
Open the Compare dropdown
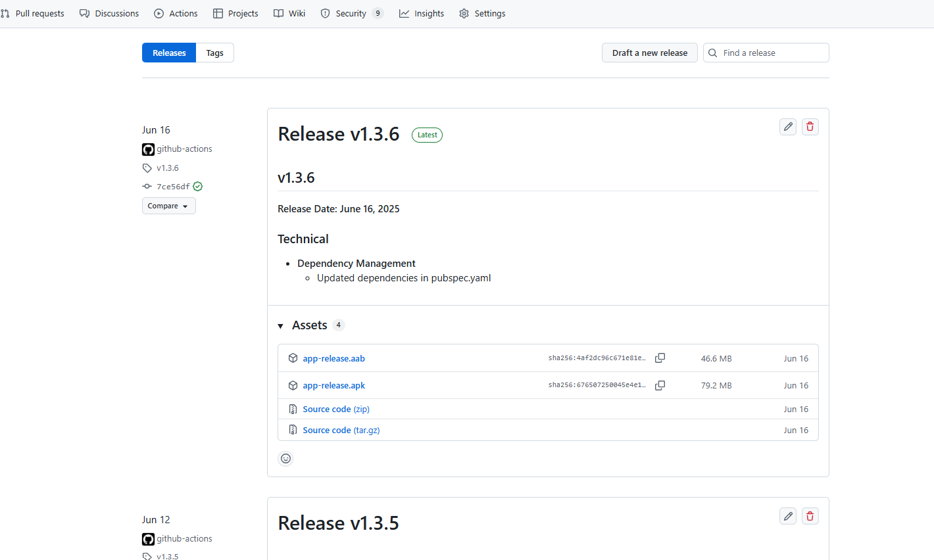click(x=168, y=206)
